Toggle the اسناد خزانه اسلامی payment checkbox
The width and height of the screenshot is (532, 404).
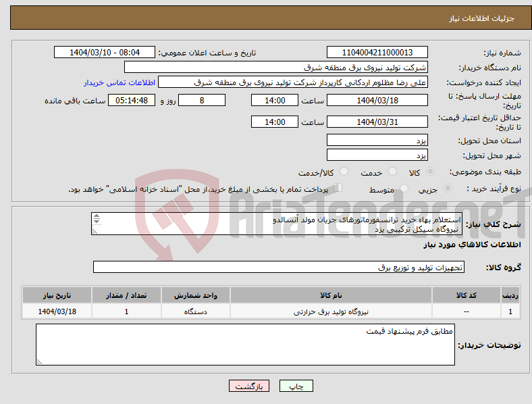tap(338, 187)
